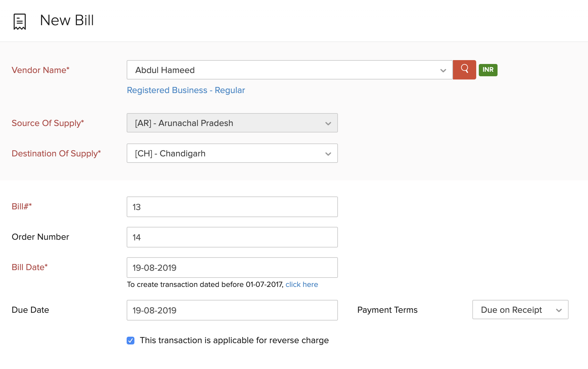The width and height of the screenshot is (588, 369).
Task: Follow the 'click here' link under Bill Date
Action: pyautogui.click(x=301, y=284)
